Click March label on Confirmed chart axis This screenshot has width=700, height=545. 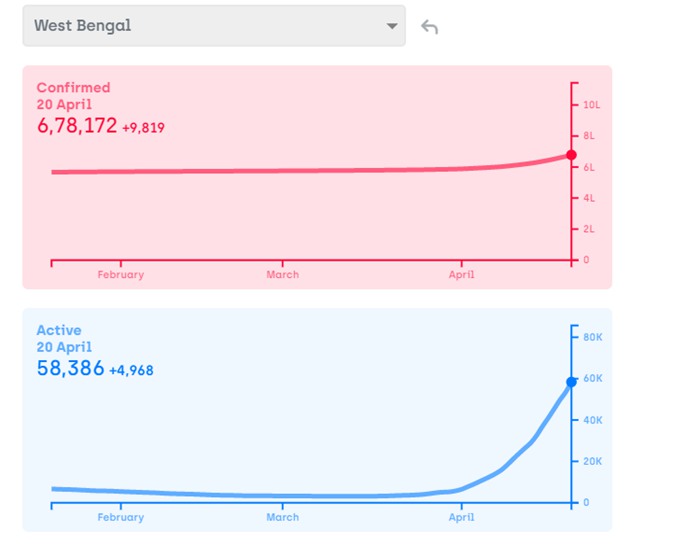coord(282,275)
